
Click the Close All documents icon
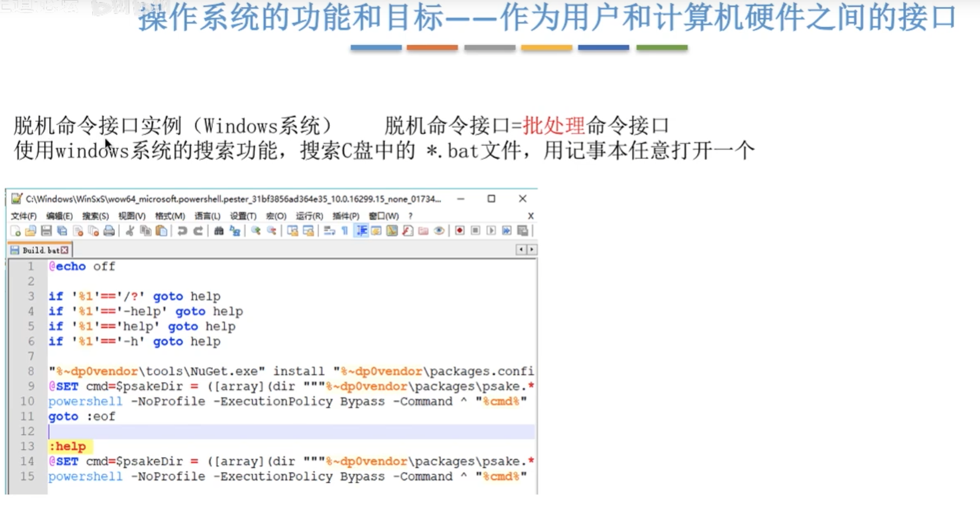pyautogui.click(x=93, y=231)
